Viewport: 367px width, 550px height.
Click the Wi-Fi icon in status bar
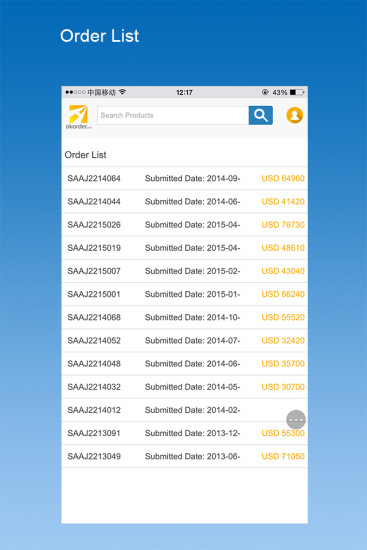pos(122,92)
